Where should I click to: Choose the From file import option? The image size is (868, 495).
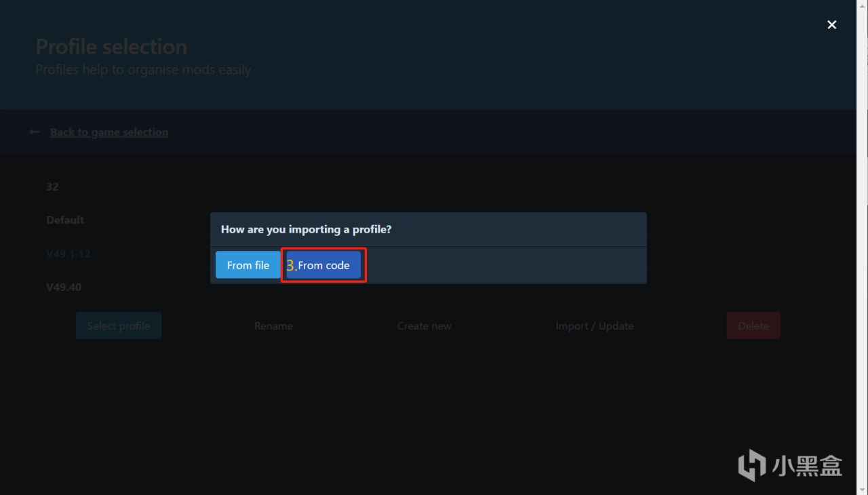[x=248, y=265]
